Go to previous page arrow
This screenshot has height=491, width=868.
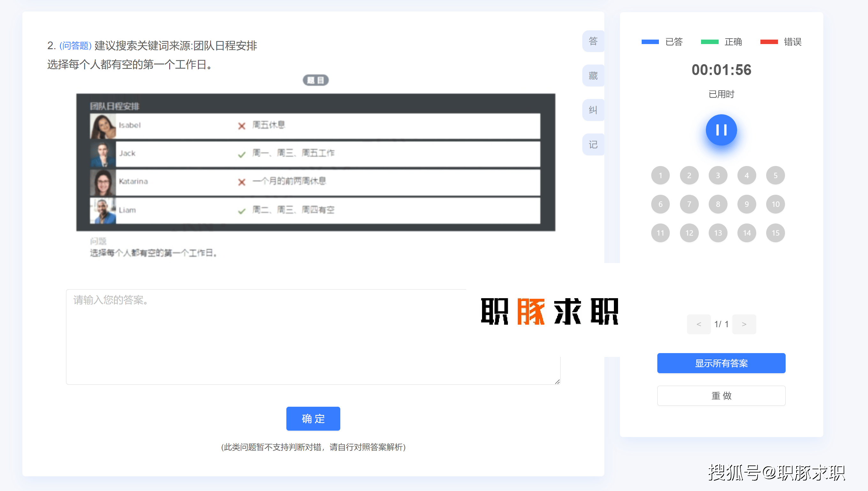(x=698, y=324)
